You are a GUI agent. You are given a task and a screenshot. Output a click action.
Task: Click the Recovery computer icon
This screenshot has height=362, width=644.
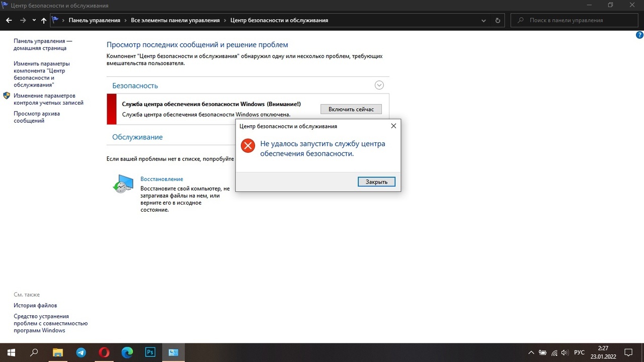[123, 184]
